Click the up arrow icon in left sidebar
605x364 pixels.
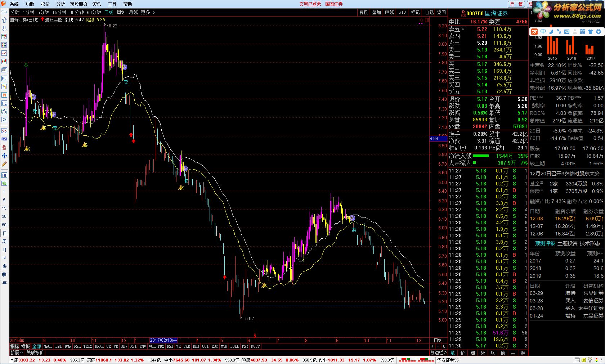coord(4,20)
